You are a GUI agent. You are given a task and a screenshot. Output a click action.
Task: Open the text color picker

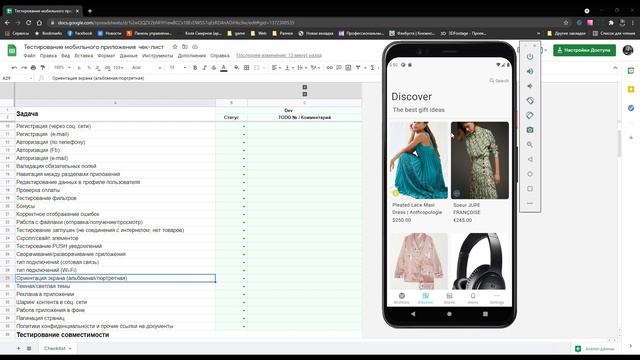coord(224,68)
